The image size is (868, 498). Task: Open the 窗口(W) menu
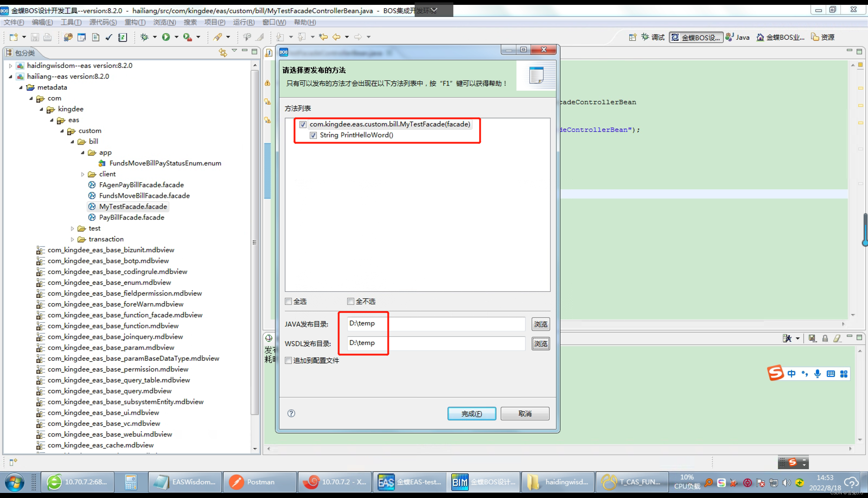coord(274,22)
